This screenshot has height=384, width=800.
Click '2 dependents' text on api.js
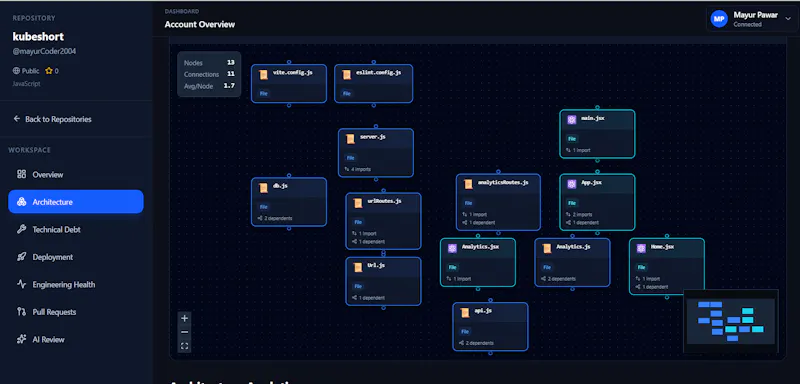click(x=479, y=343)
